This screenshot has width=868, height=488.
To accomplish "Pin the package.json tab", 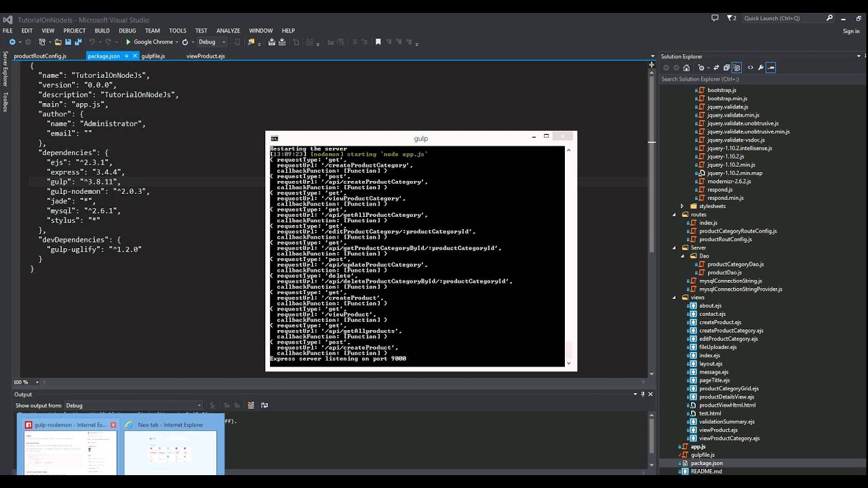I will [126, 56].
